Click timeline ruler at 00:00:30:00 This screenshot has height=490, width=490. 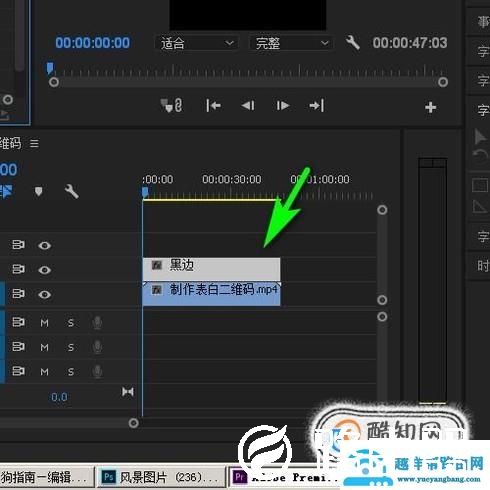(232, 179)
